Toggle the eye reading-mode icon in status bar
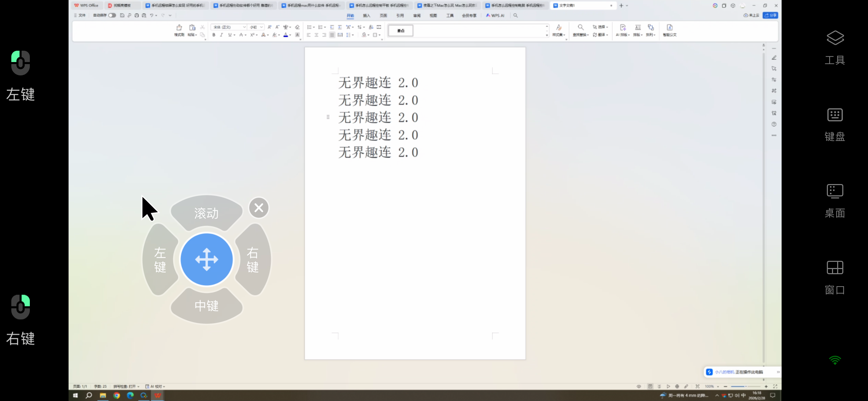Image resolution: width=868 pixels, height=401 pixels. [x=639, y=386]
